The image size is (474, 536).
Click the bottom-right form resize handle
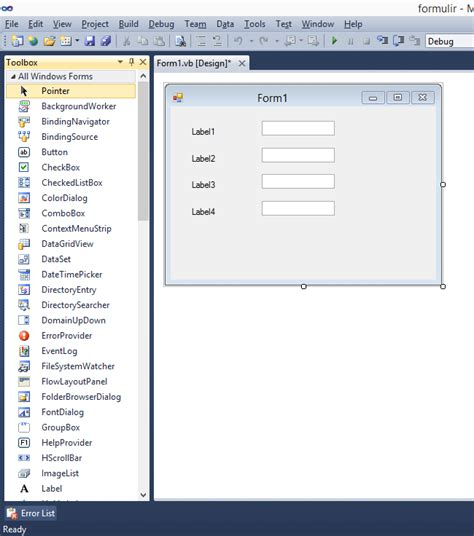[x=443, y=286]
